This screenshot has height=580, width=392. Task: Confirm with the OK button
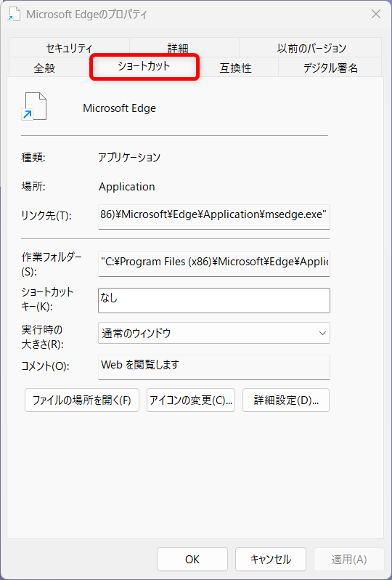tap(192, 560)
